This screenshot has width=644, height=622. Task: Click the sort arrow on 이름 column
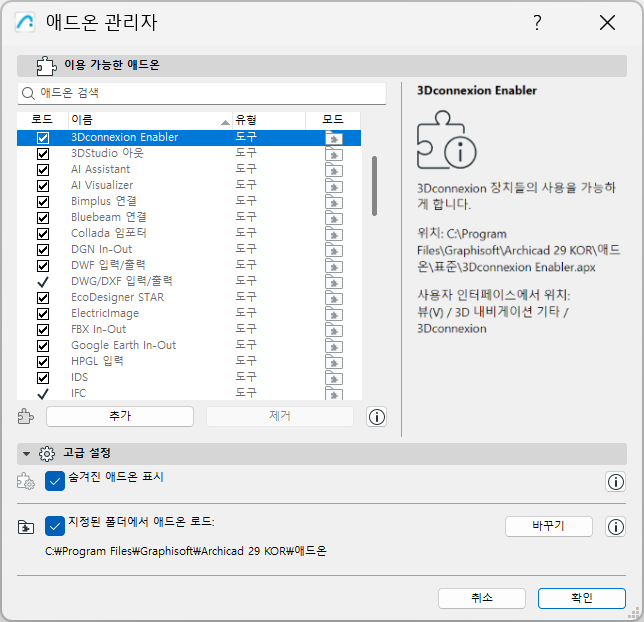(x=225, y=122)
